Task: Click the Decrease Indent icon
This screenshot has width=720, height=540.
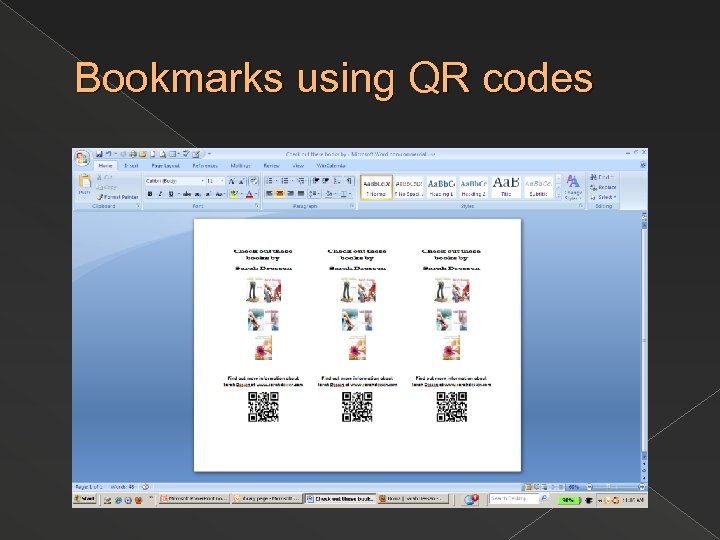Action: point(316,181)
